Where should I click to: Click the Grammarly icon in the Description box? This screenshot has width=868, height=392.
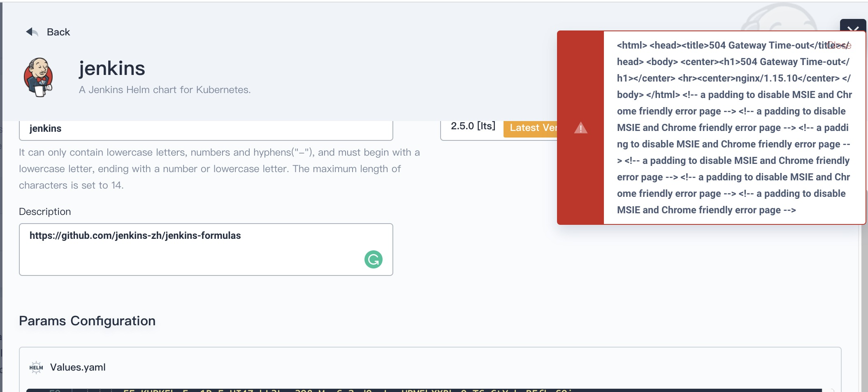(x=374, y=260)
